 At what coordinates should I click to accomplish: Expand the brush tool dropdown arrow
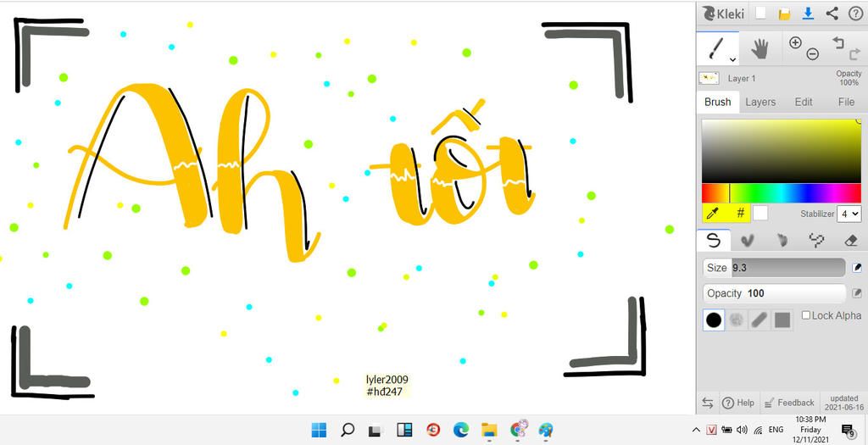click(x=732, y=59)
